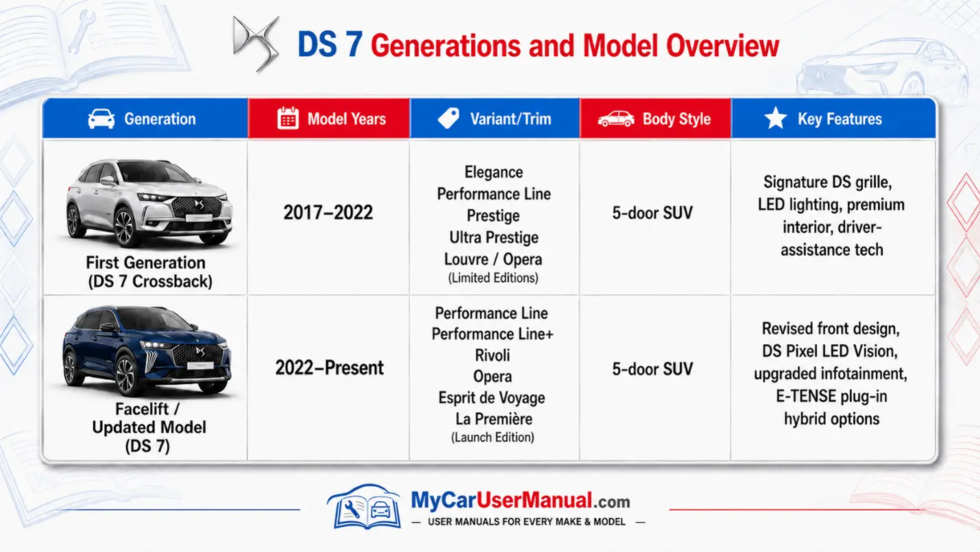This screenshot has height=552, width=980.
Task: Click the Variant/Trim column header
Action: click(x=495, y=119)
